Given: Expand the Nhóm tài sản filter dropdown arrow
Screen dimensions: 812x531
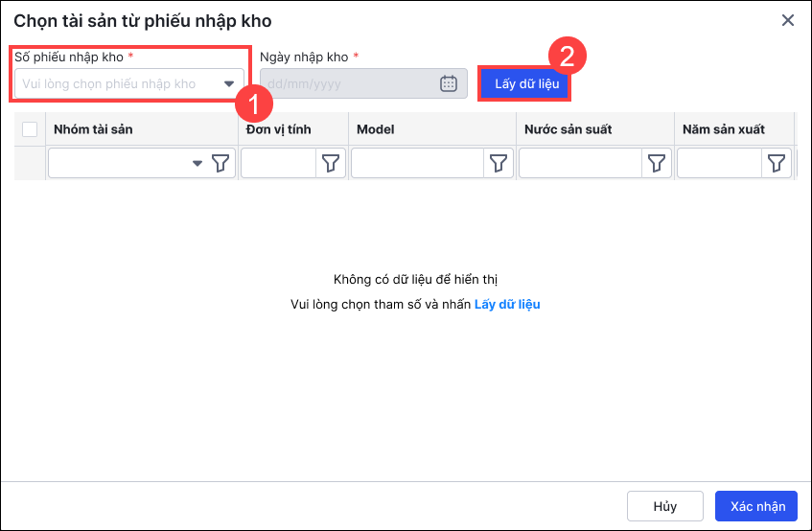Looking at the screenshot, I should (197, 164).
